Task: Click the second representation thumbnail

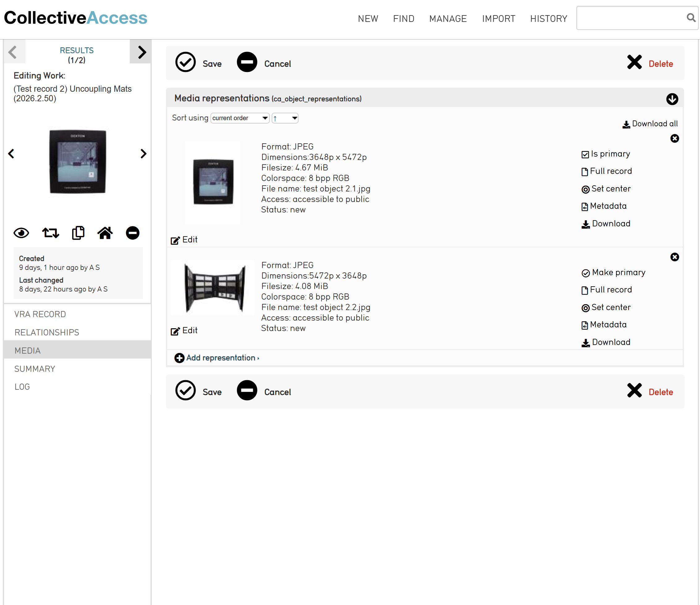Action: pyautogui.click(x=213, y=288)
